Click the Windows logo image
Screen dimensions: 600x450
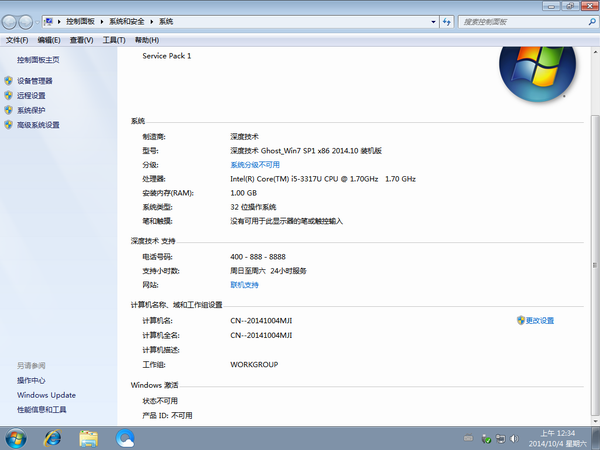[x=537, y=73]
